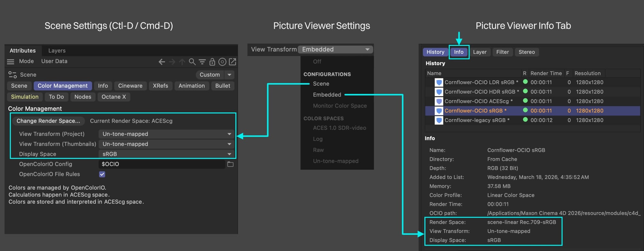Screen dimensions: 644x251
Task: Open the Display Space sRGB dropdown
Action: click(x=166, y=154)
